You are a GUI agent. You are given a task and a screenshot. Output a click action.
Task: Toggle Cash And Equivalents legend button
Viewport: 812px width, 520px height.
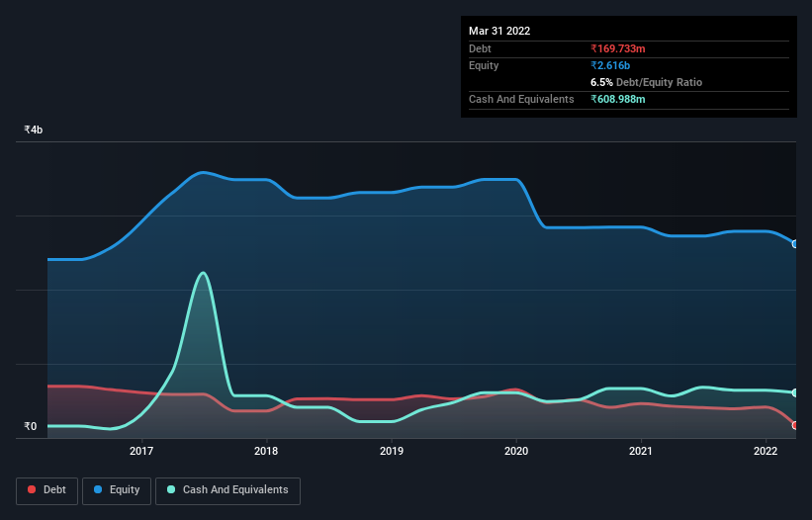point(227,490)
